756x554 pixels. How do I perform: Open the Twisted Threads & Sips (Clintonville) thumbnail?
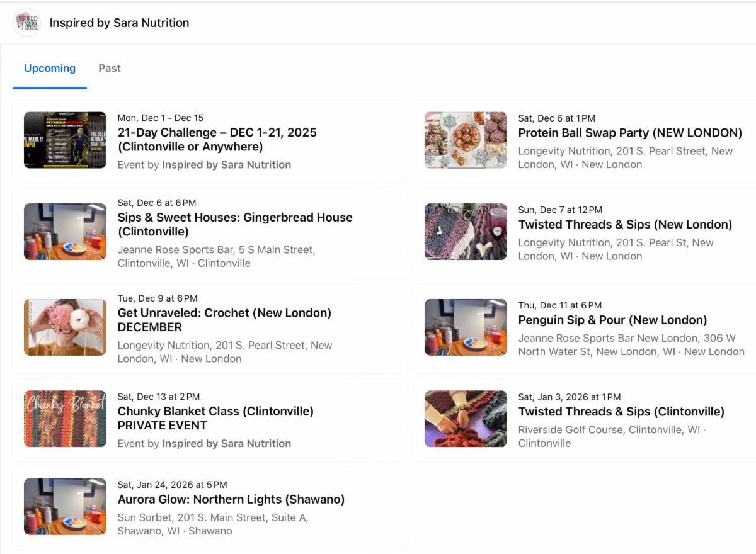click(x=466, y=419)
